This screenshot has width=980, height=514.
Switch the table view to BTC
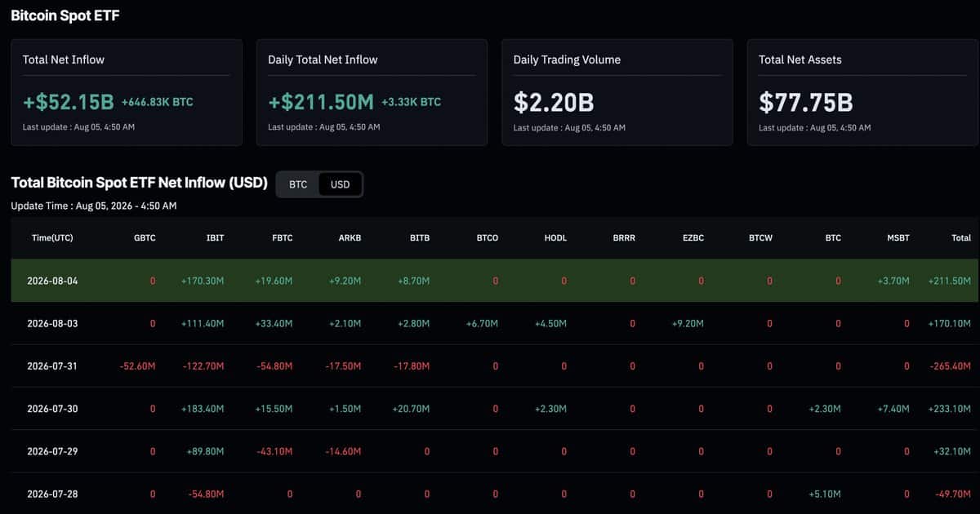point(298,184)
